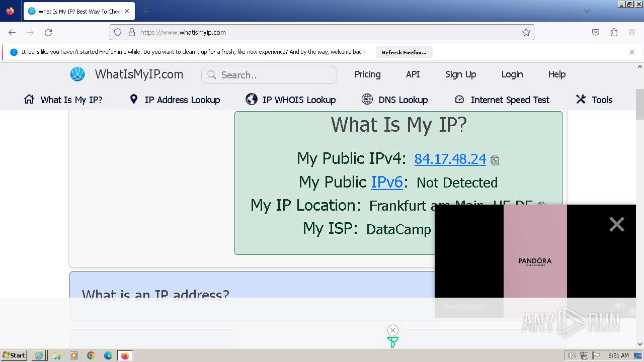
Task: Click the DNS Lookup globe icon
Action: coord(367,99)
